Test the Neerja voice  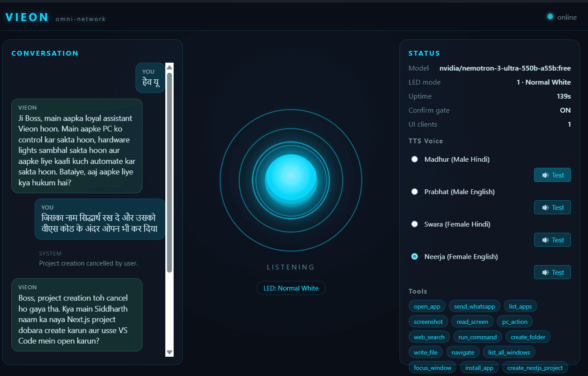552,272
